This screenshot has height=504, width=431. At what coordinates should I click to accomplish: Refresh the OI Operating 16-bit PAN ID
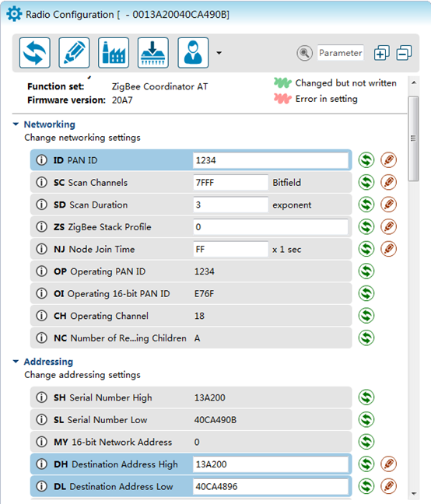(366, 293)
